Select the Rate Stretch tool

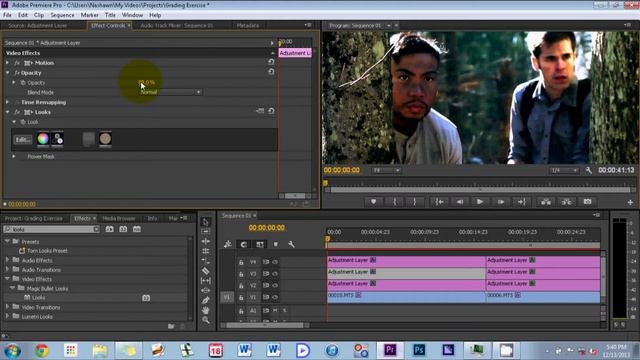click(x=206, y=261)
